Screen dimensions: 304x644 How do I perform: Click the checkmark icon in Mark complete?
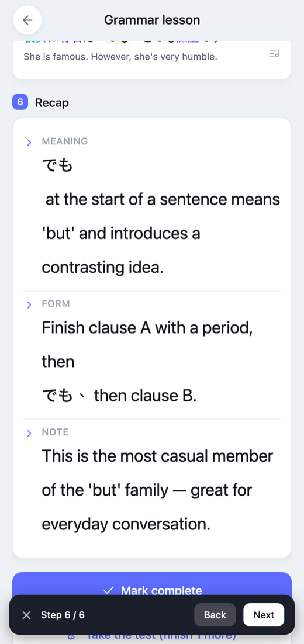coord(109,591)
